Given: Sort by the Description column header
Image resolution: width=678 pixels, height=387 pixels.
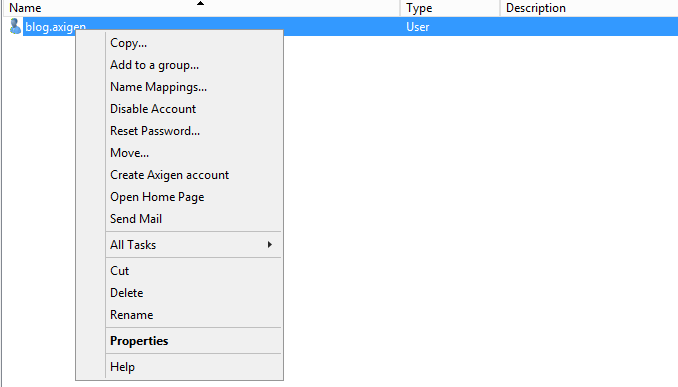Looking at the screenshot, I should tap(589, 8).
